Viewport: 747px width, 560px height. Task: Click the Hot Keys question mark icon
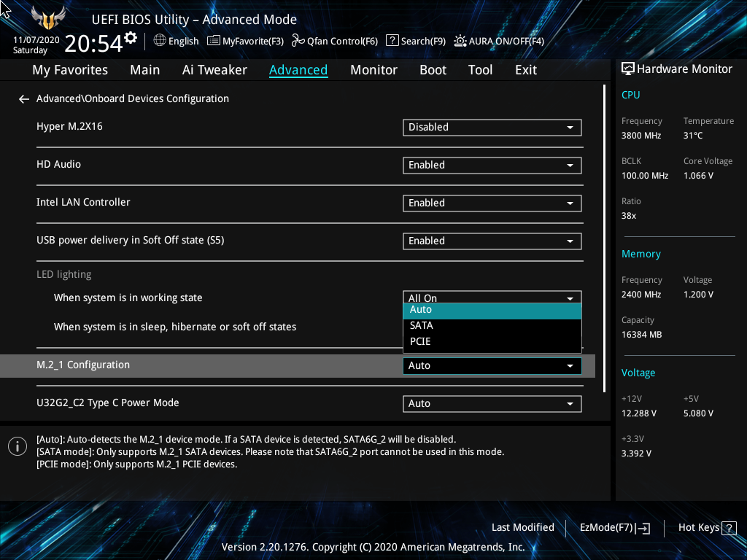click(729, 528)
